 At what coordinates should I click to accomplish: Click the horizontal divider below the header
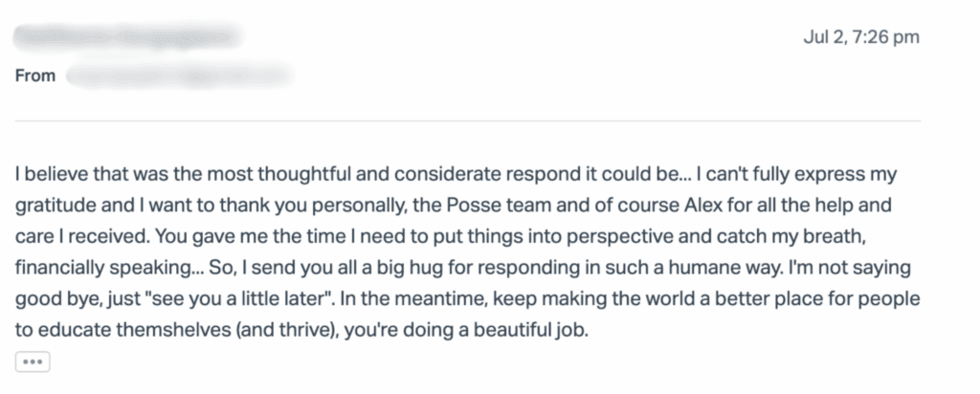click(468, 121)
